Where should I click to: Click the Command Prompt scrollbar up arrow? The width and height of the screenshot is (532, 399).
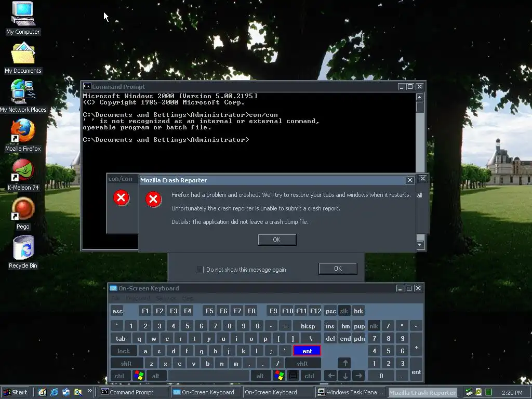pyautogui.click(x=420, y=97)
